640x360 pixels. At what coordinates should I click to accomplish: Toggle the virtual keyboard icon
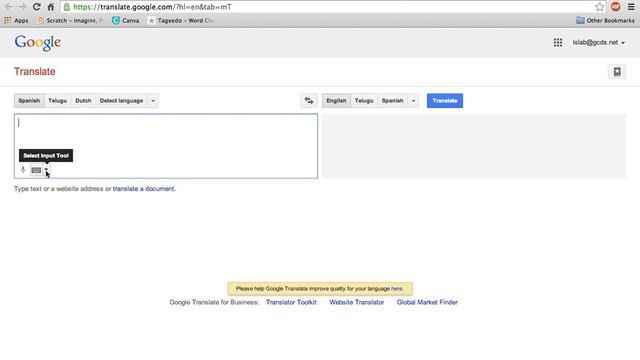[36, 170]
